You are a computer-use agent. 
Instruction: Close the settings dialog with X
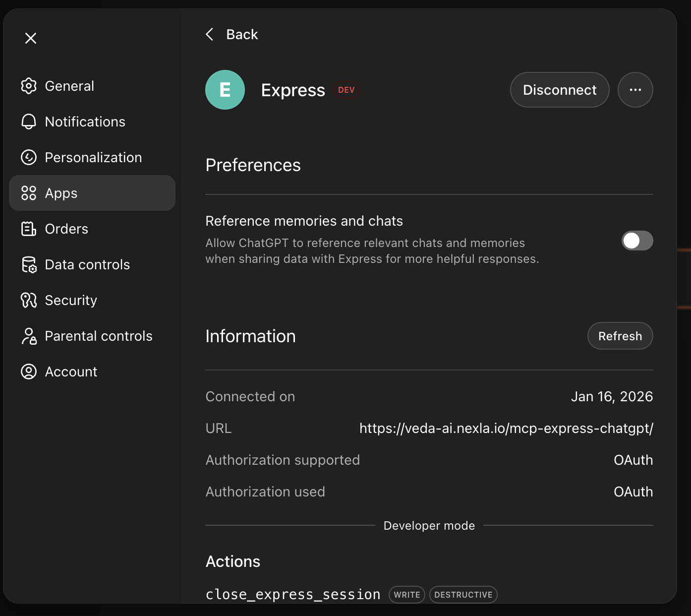coord(31,38)
